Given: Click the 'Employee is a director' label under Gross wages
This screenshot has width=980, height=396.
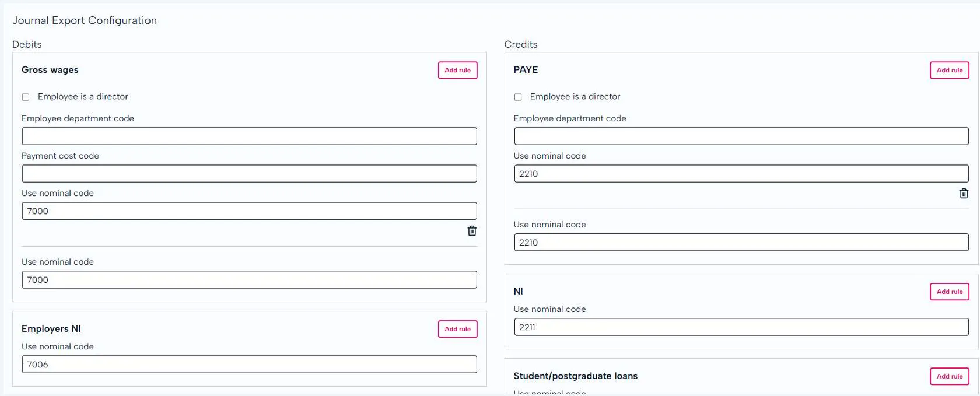Looking at the screenshot, I should pyautogui.click(x=83, y=97).
